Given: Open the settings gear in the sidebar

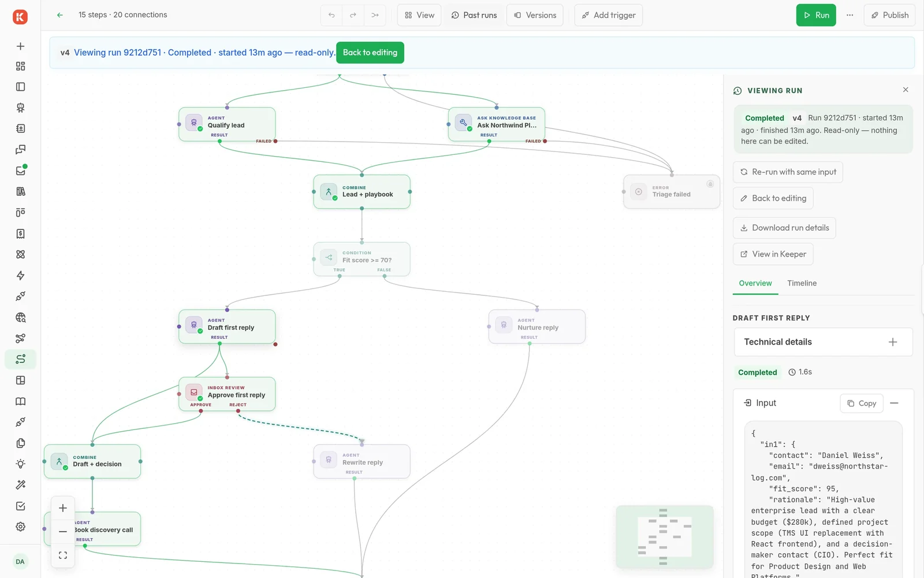Looking at the screenshot, I should pyautogui.click(x=21, y=527).
